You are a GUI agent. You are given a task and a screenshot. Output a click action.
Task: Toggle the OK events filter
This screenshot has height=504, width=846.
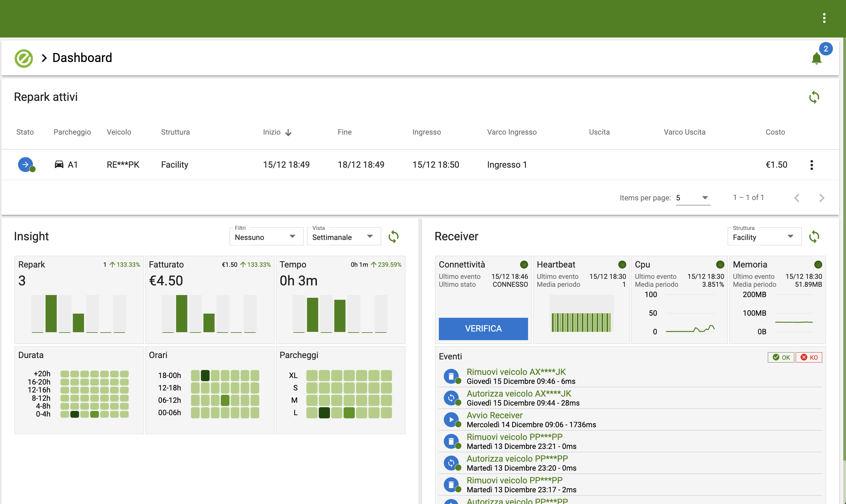[781, 357]
